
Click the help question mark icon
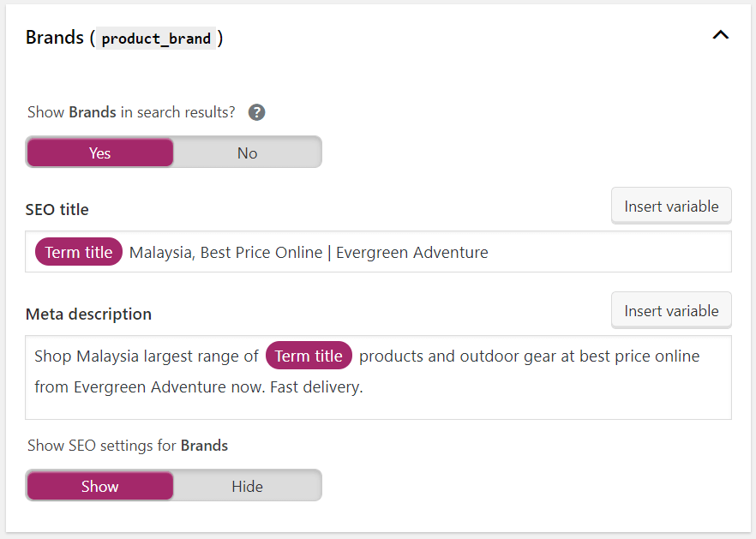coord(256,112)
